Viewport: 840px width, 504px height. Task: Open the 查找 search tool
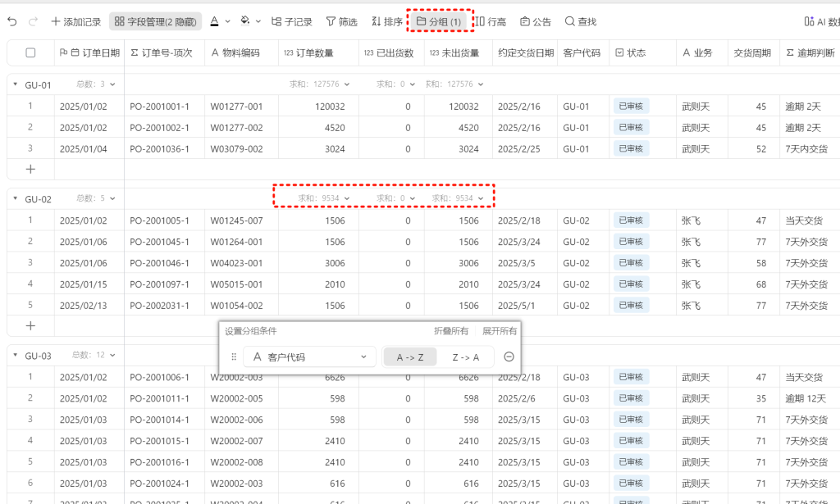[581, 21]
